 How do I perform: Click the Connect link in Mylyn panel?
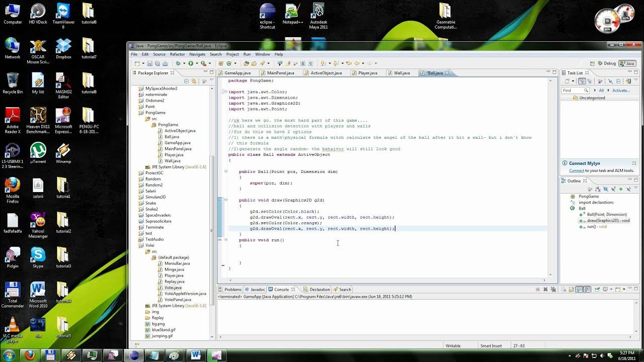point(577,170)
